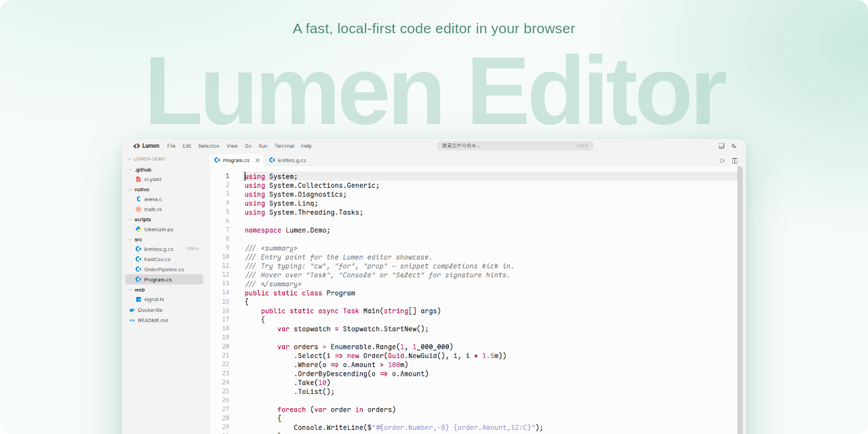Click the C# icon on Entities.g.cs tab
Screen dimensions: 868x434
[x=272, y=161]
